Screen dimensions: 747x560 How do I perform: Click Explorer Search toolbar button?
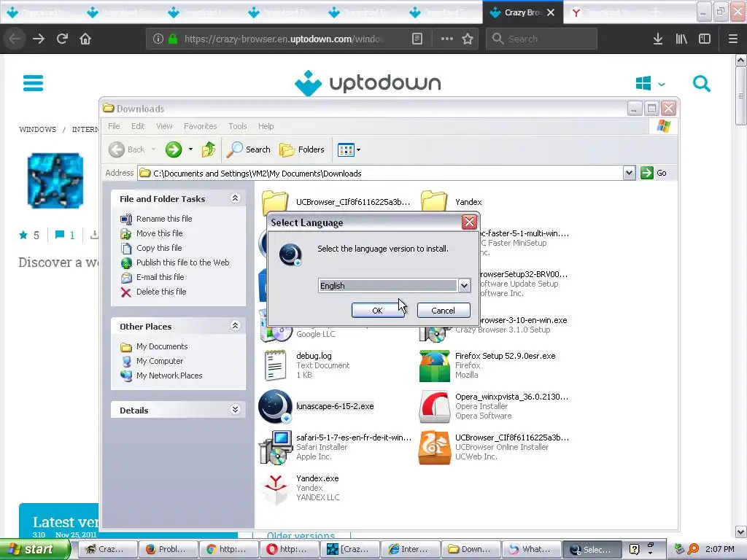click(248, 149)
